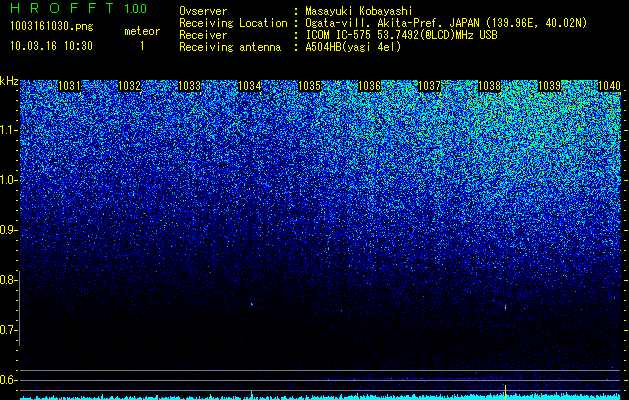Click the Receiving Location value Ogata-vill. Akita-Pref.
Viewport: 629px width, 400px height.
374,23
